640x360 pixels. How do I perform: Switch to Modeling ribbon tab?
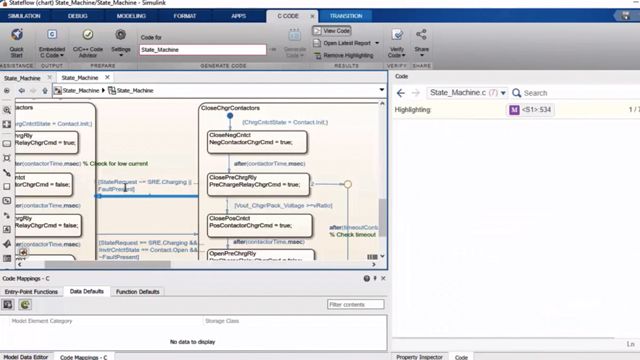click(x=131, y=16)
